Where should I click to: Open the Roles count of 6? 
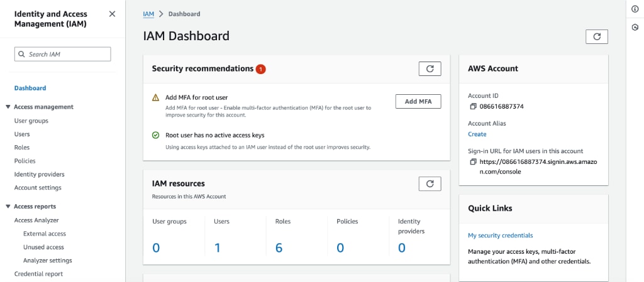click(x=279, y=248)
